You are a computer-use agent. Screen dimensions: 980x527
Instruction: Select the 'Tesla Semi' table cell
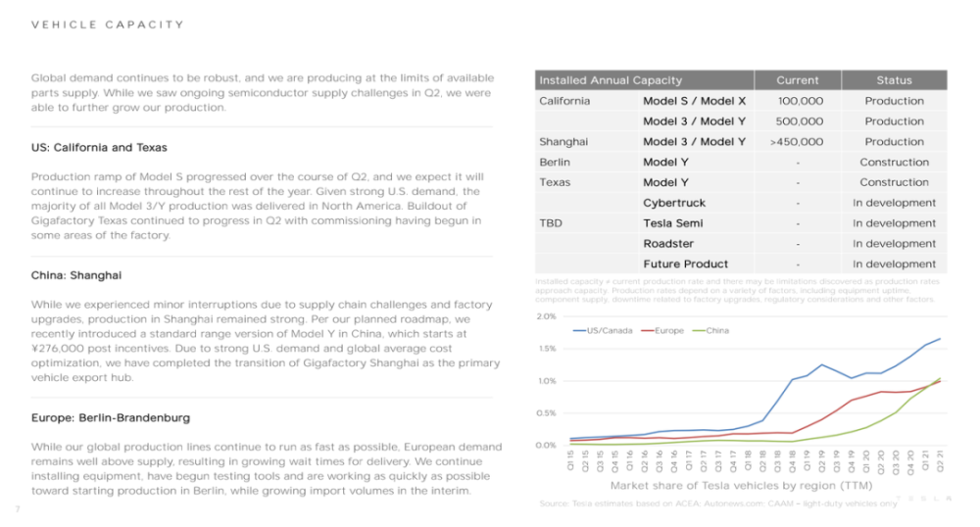pyautogui.click(x=673, y=223)
